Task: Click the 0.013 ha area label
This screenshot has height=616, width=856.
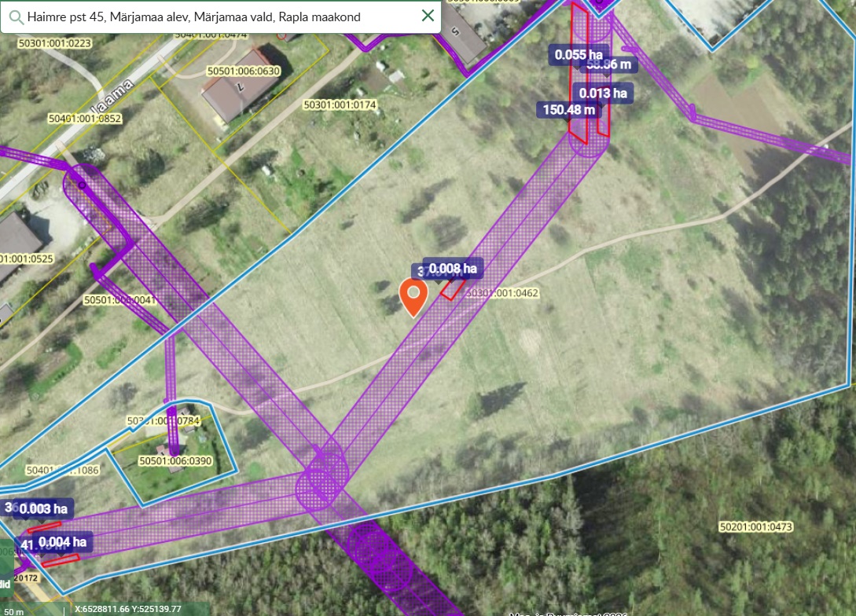Action: click(x=604, y=93)
